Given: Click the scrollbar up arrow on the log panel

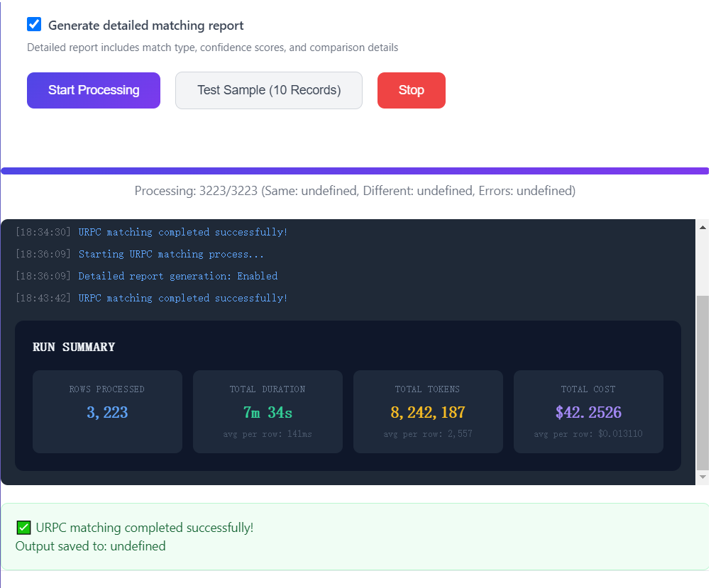Looking at the screenshot, I should point(702,226).
